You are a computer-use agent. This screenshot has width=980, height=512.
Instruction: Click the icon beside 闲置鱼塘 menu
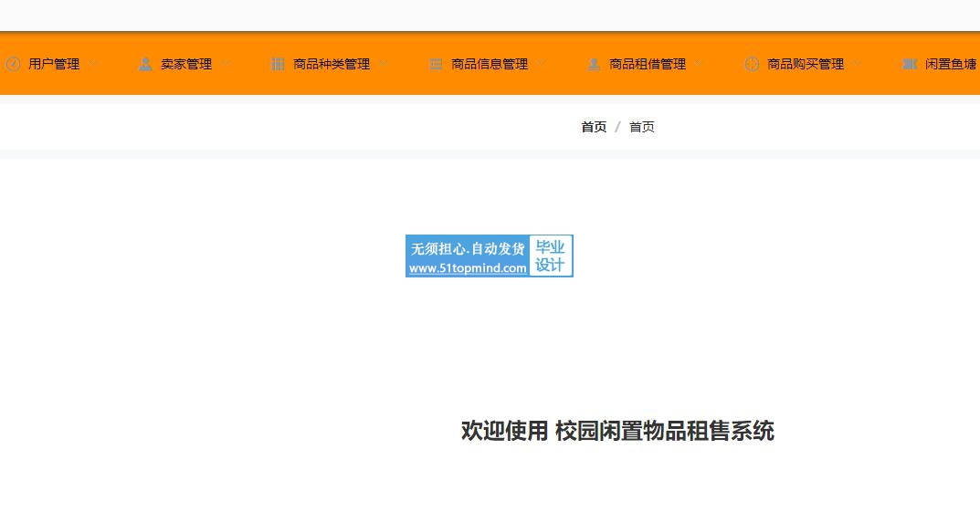[x=910, y=64]
